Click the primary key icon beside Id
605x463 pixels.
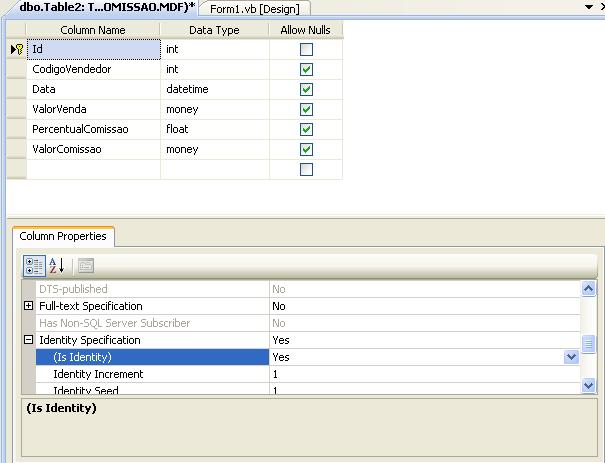click(x=17, y=49)
